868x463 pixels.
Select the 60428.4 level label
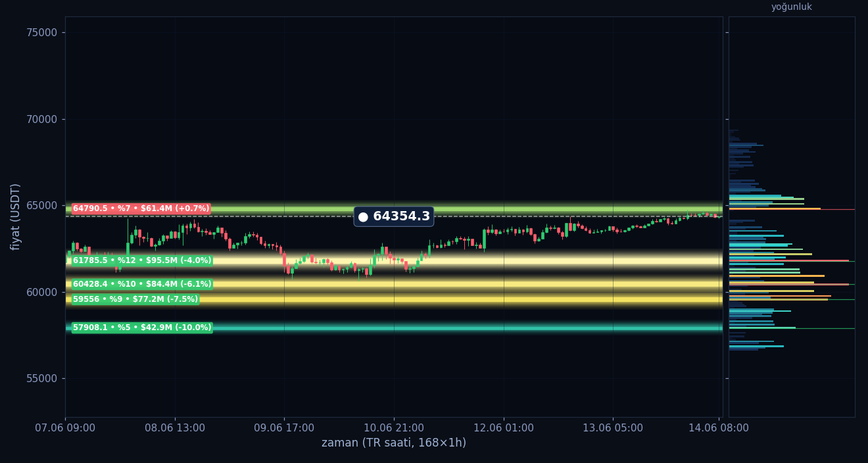click(142, 284)
